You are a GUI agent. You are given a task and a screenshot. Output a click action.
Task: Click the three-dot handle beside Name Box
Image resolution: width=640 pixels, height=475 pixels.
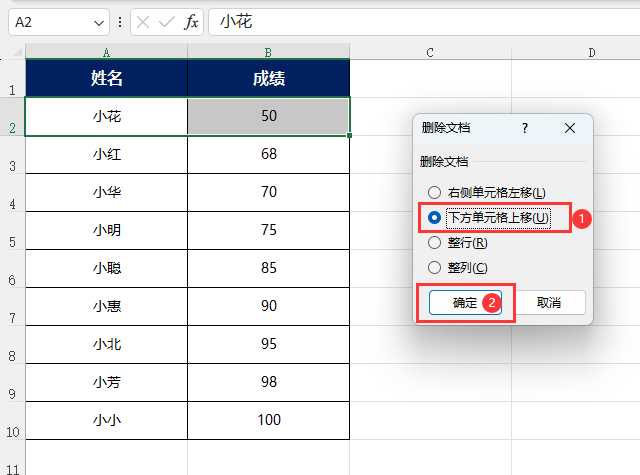[x=120, y=22]
